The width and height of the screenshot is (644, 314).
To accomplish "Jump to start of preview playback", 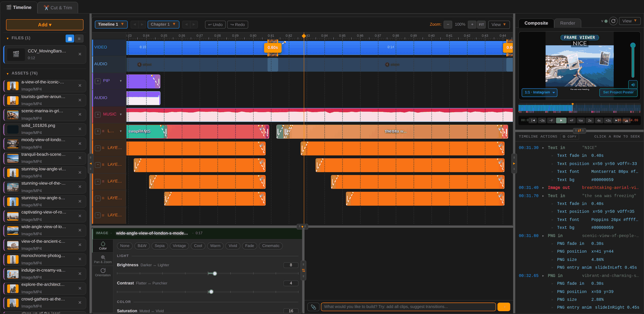I will coord(533,120).
